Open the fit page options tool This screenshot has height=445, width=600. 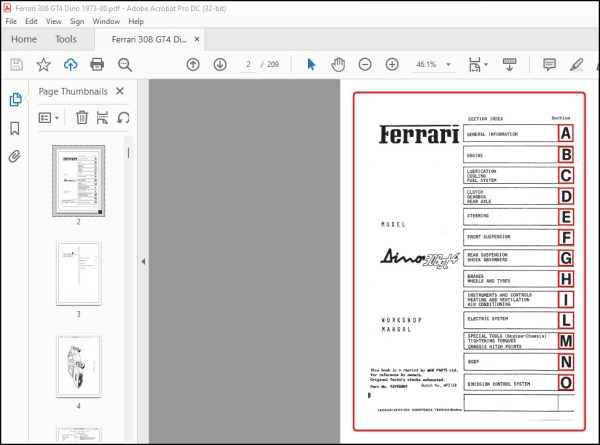pos(474,65)
